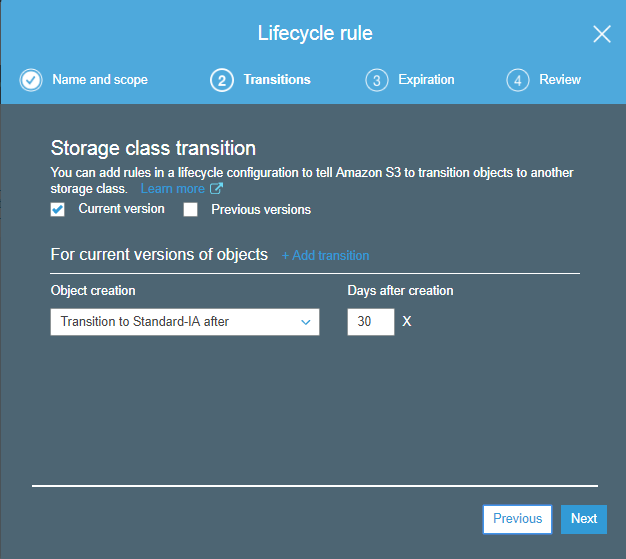The image size is (626, 559).
Task: Click the step 4 number circle
Action: [517, 80]
